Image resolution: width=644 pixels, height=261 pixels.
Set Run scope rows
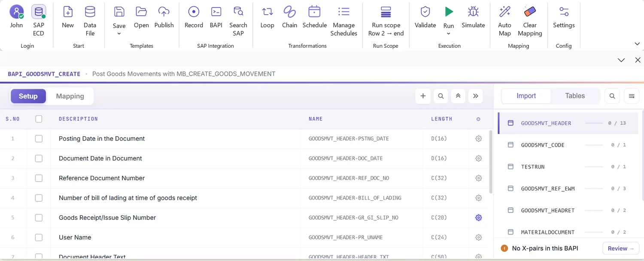point(386,21)
